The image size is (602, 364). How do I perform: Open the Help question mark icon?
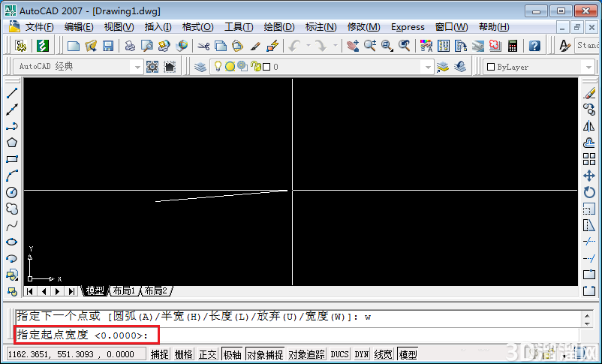point(534,46)
